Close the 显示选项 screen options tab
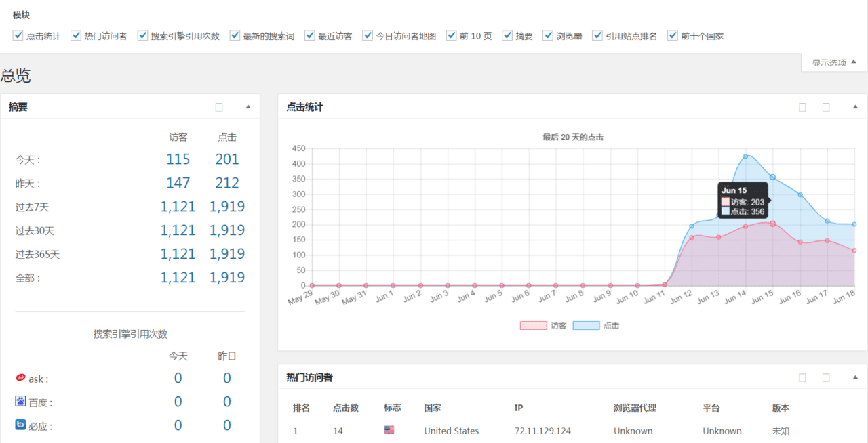This screenshot has height=443, width=868. coord(834,62)
